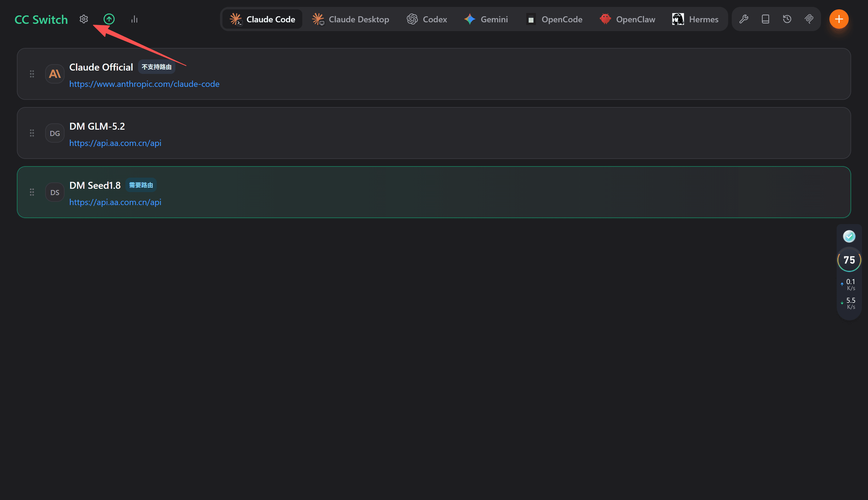868x500 pixels.
Task: Click the CC Switch logo title
Action: 41,20
